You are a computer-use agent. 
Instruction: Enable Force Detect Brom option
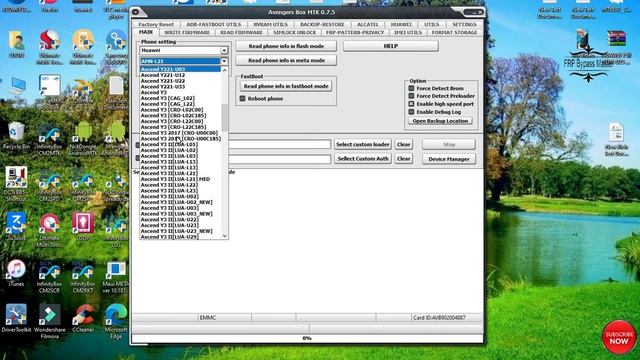[x=411, y=88]
